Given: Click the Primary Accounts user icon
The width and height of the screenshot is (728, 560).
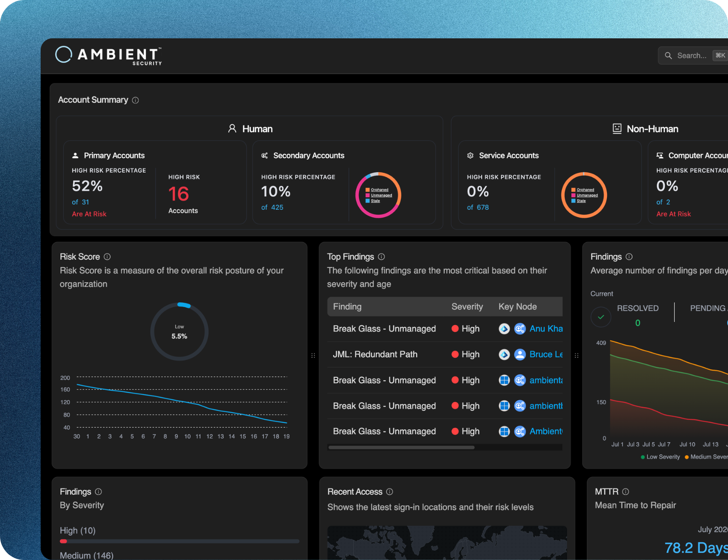Looking at the screenshot, I should [75, 156].
